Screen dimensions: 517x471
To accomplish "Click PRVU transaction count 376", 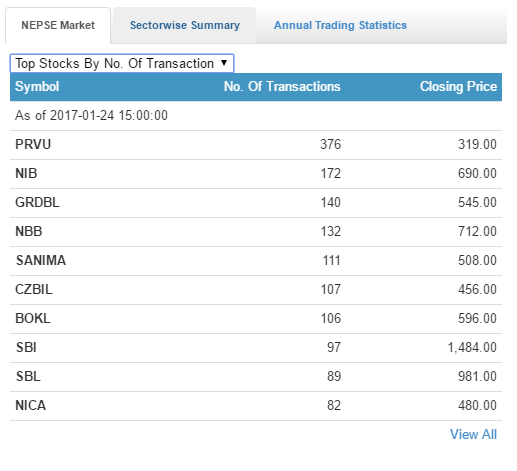I will (330, 145).
